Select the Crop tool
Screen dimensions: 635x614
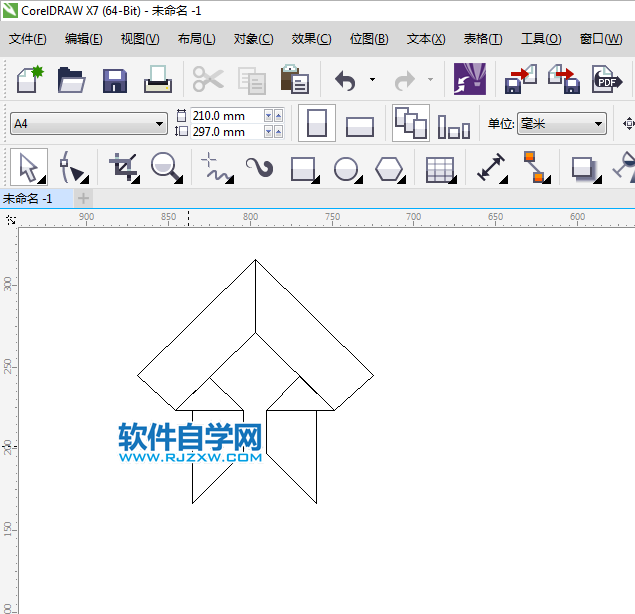coord(124,167)
